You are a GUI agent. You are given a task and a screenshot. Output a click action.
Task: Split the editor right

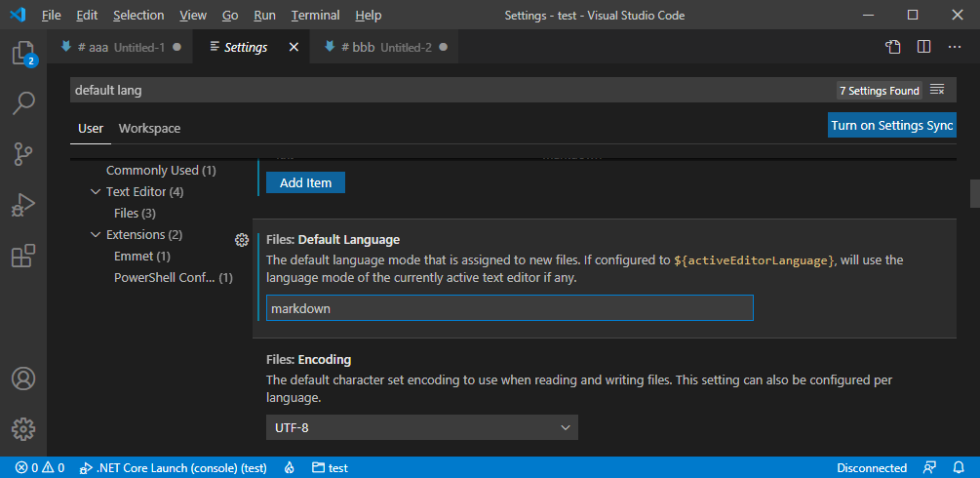(x=923, y=47)
